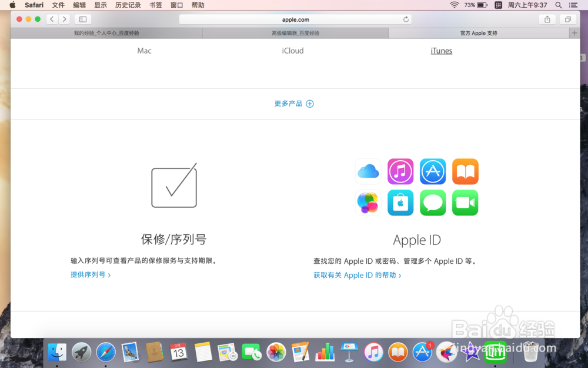588x368 pixels.
Task: Click the Game Center bubbles icon
Action: point(368,203)
